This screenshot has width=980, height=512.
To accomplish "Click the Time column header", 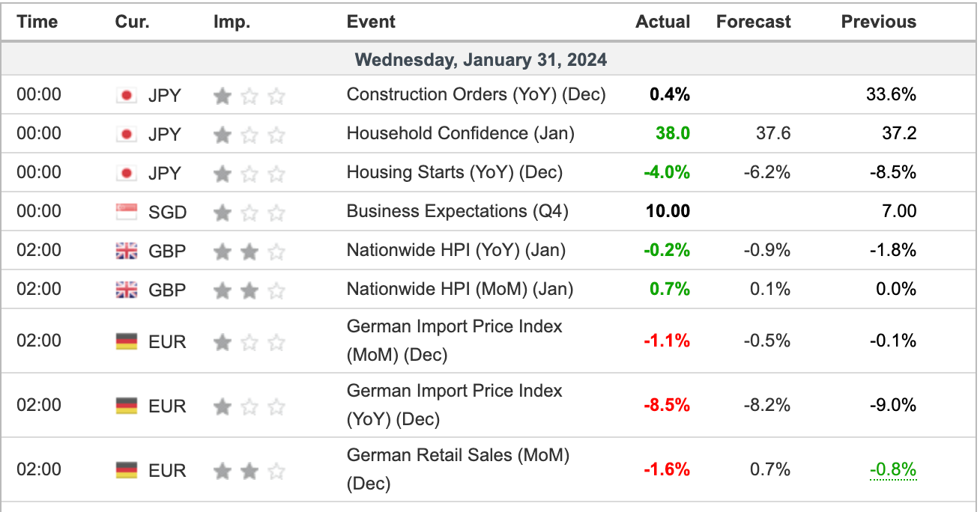I will [x=37, y=22].
